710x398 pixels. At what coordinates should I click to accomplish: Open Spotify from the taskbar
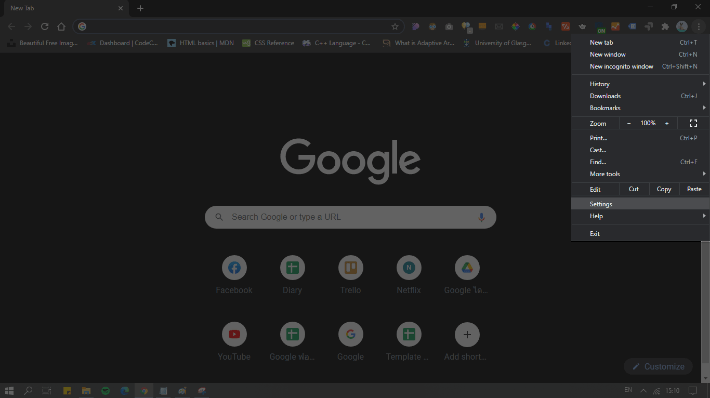click(105, 390)
